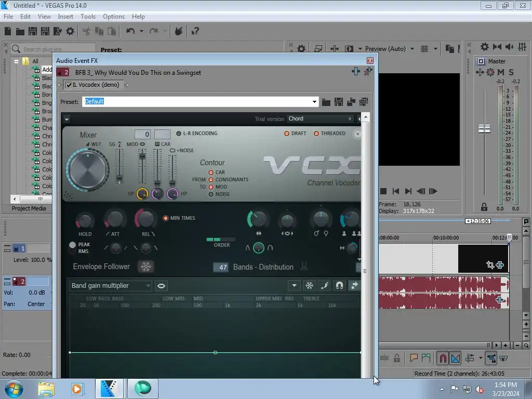
Task: Open interactive tutorials hand icon
Action: tap(179, 31)
